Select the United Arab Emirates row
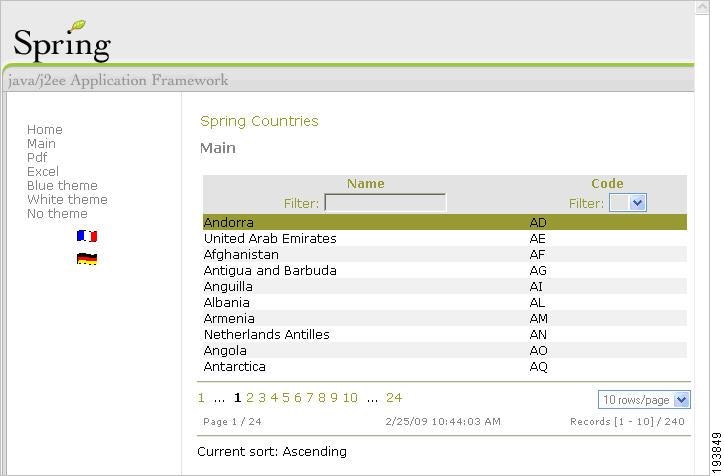This screenshot has width=724, height=476. (x=445, y=239)
